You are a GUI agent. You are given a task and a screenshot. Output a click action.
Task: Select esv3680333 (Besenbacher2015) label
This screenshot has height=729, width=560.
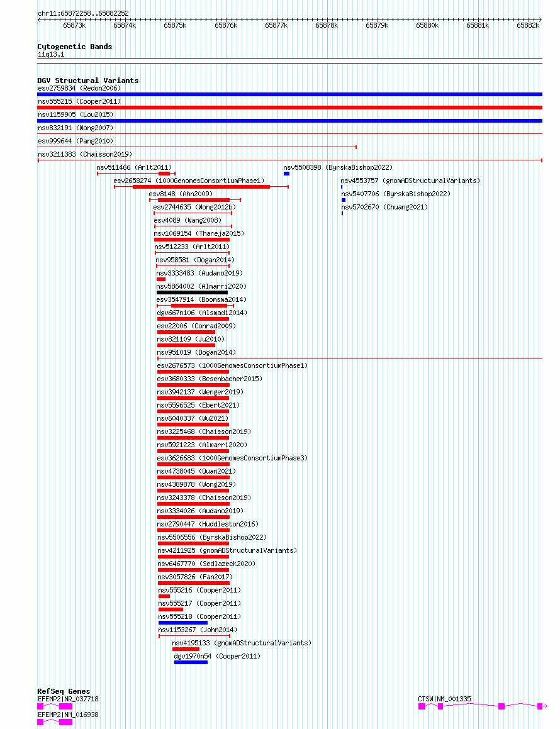tap(210, 379)
